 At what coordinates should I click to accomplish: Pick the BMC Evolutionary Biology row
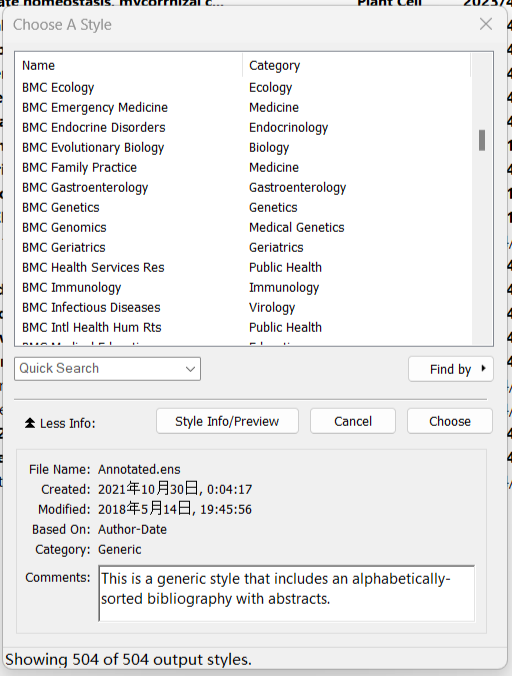[243, 147]
